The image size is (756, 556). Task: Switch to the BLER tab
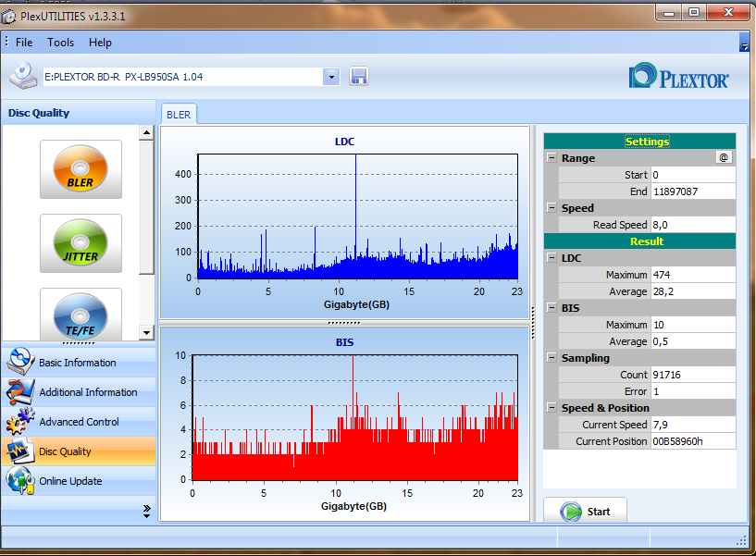tap(179, 115)
